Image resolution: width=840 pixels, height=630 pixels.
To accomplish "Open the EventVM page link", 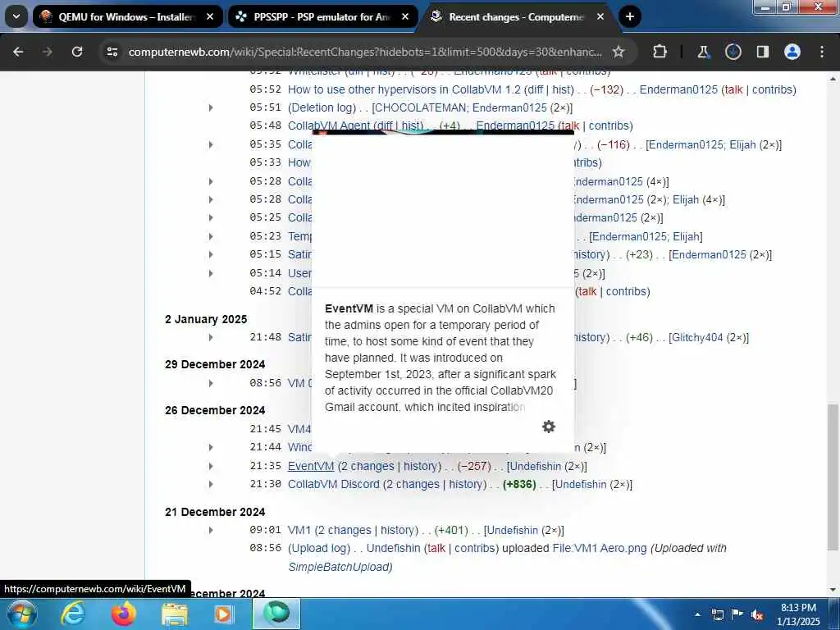I will click(311, 466).
